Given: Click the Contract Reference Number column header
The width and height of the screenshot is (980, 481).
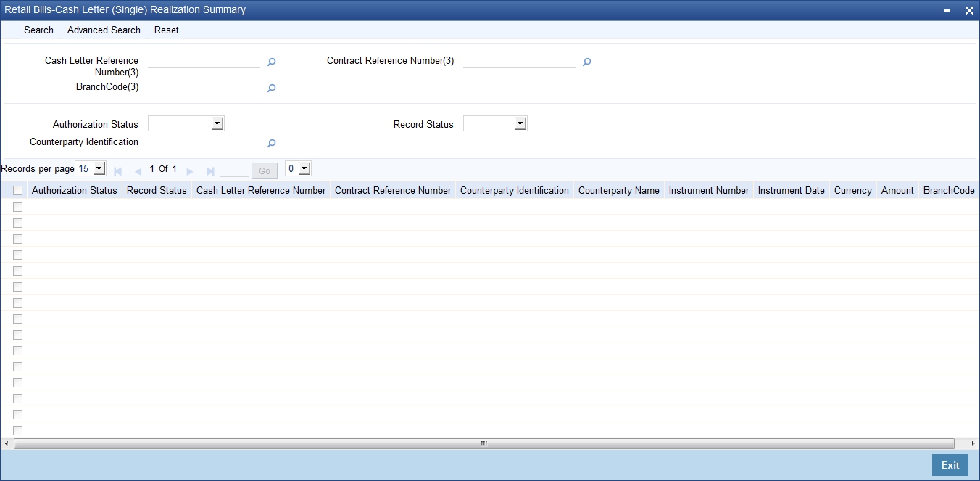Looking at the screenshot, I should (x=393, y=191).
